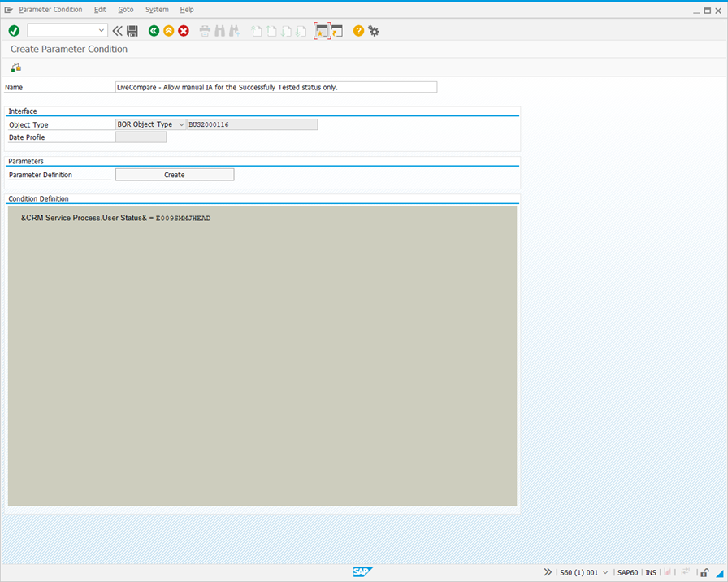Click the status bar lock icon
The image size is (728, 582).
click(704, 573)
